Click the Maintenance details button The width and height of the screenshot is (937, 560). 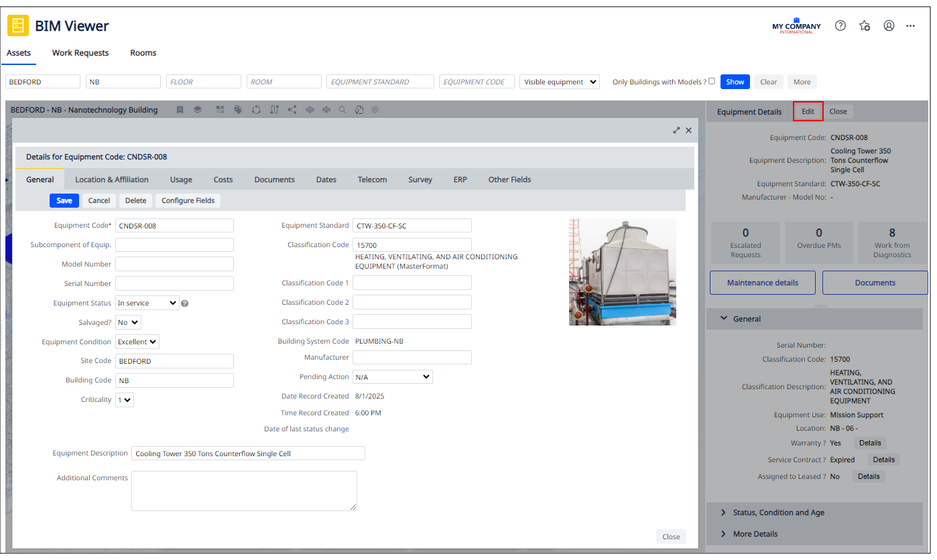pyautogui.click(x=762, y=282)
